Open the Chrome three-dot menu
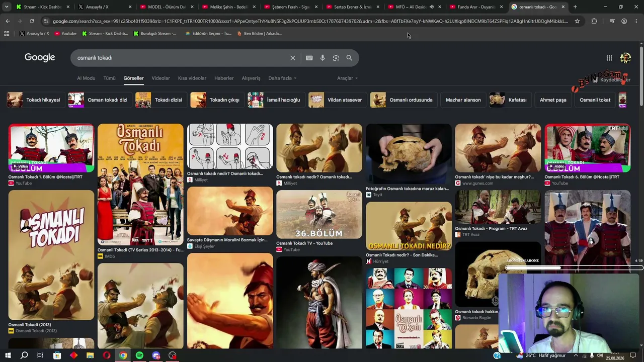The width and height of the screenshot is (644, 362). coord(636,21)
